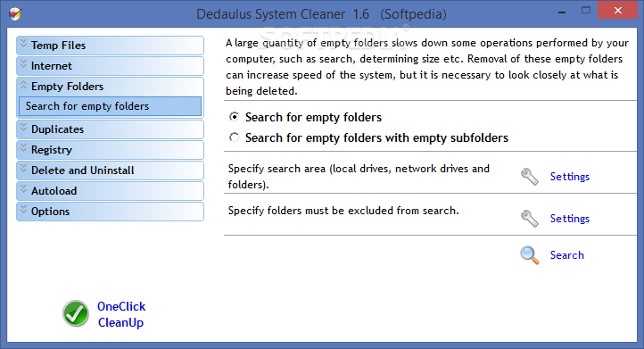
Task: Click the OneClick CleanUp link text
Action: click(121, 314)
